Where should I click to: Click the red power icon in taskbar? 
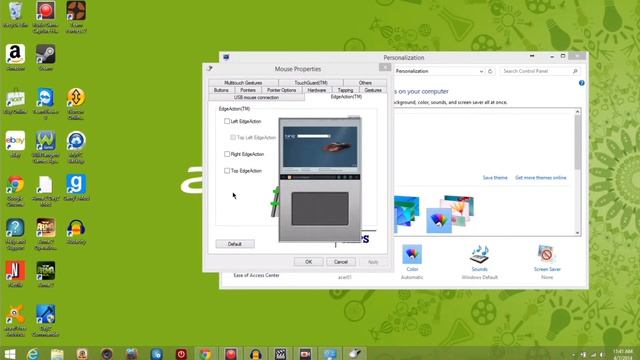[x=181, y=354]
